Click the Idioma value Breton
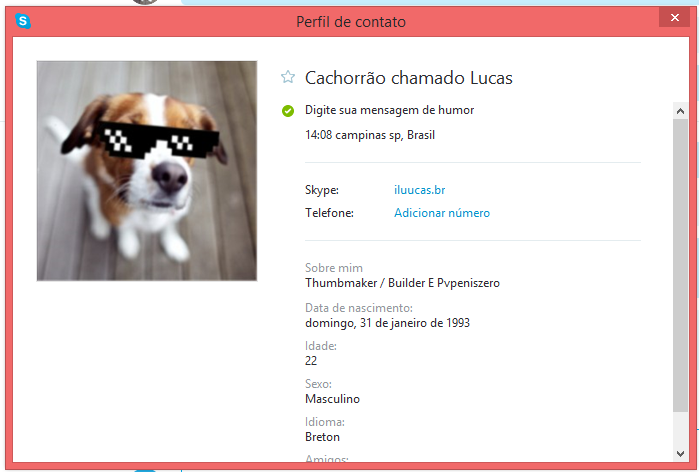This screenshot has width=699, height=472. (322, 437)
